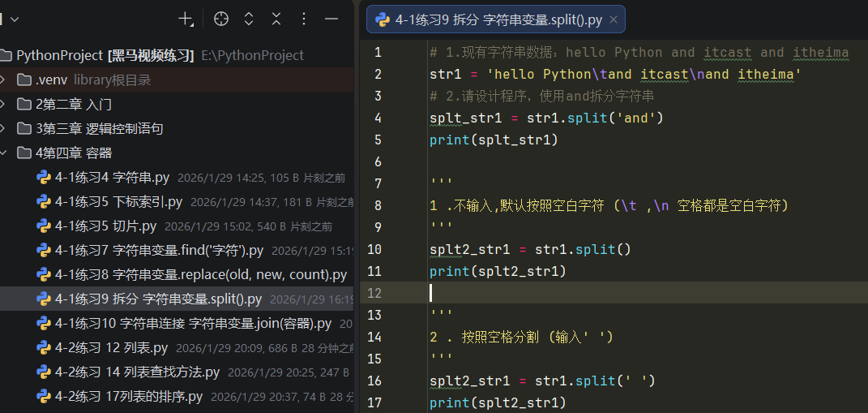Click str1.split(' ') on line 16

pos(595,381)
